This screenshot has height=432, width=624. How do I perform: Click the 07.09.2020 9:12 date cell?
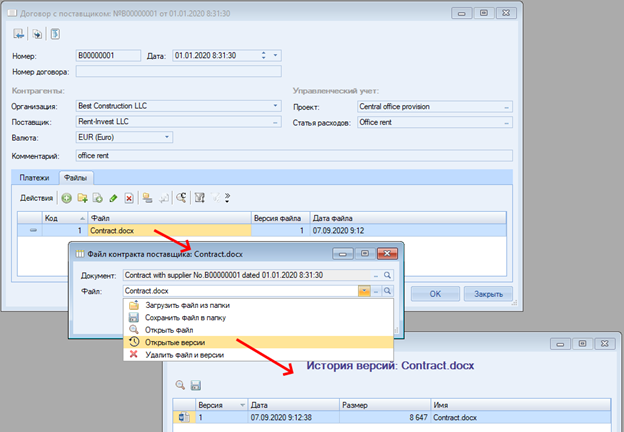[408, 231]
